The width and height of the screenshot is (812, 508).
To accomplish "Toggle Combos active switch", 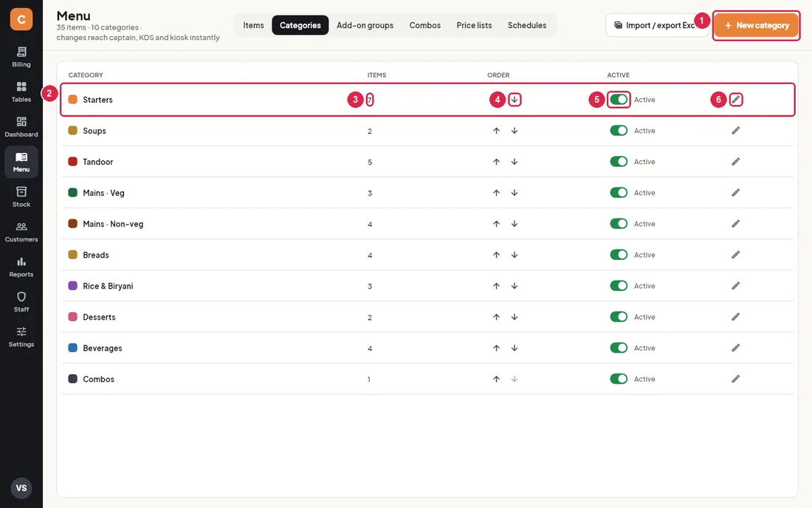I will click(x=619, y=379).
